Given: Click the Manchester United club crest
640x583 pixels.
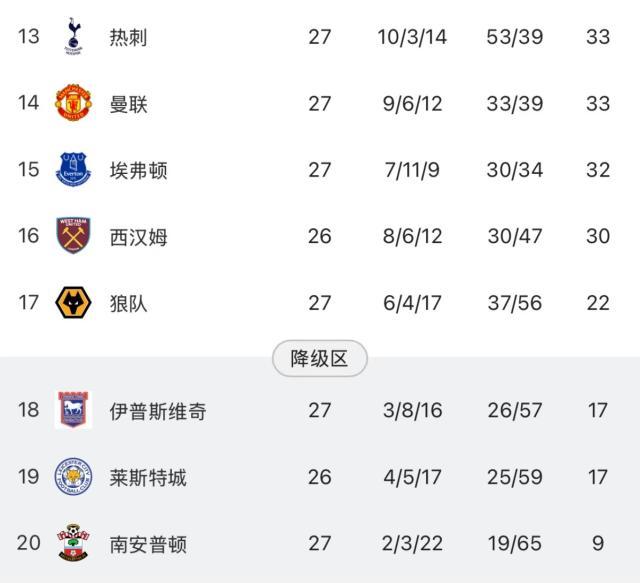Looking at the screenshot, I should pos(73,103).
